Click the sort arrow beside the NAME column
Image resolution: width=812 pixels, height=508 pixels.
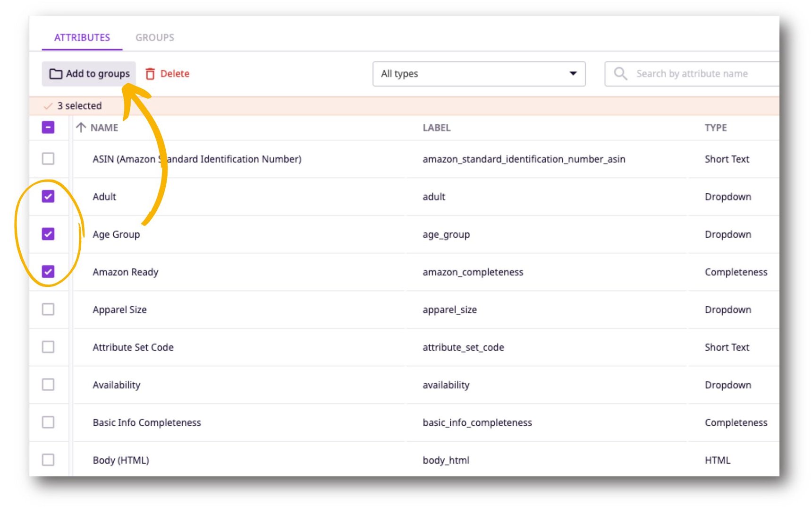pos(80,128)
